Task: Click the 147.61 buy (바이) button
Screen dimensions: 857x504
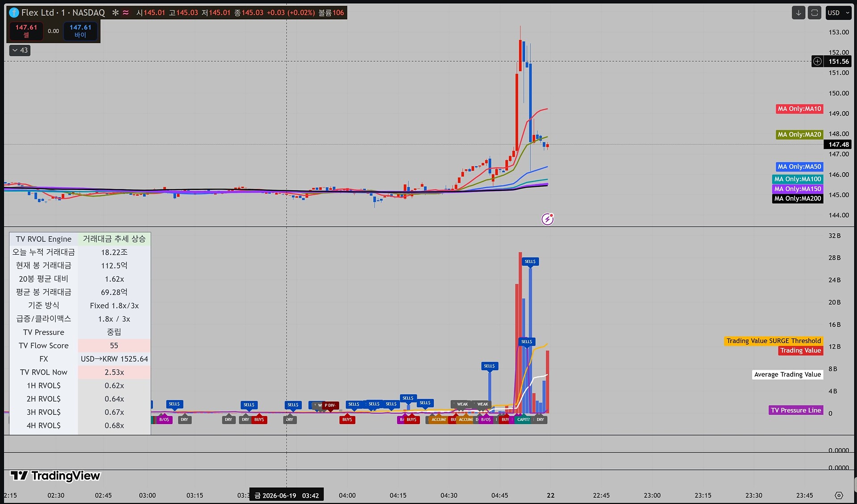Action: [80, 31]
